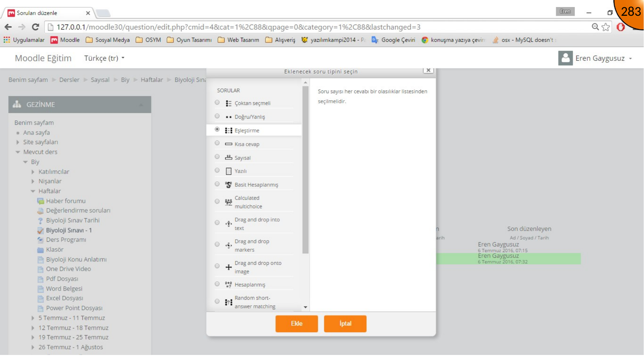Go to Moodle Eğitim home link
This screenshot has height=362, width=644.
(43, 58)
